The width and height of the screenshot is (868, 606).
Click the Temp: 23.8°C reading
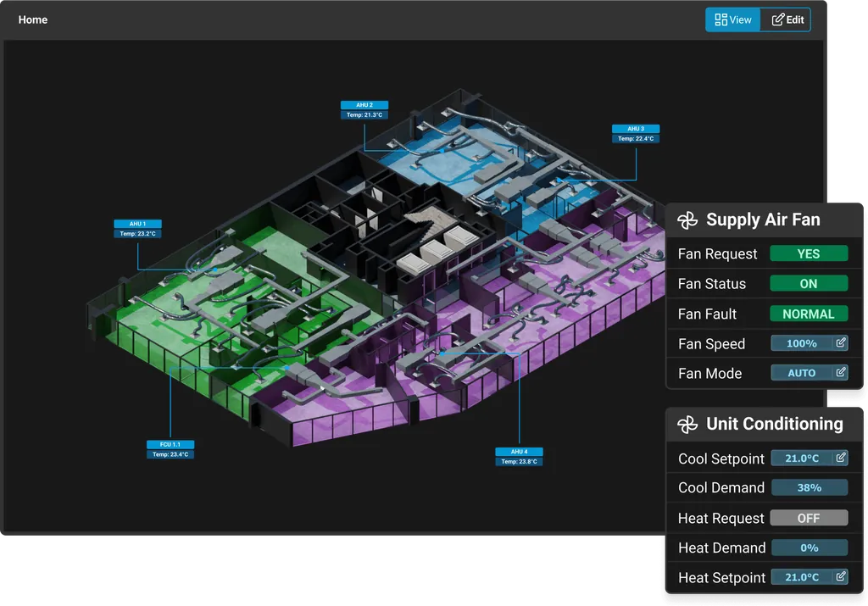click(x=519, y=462)
